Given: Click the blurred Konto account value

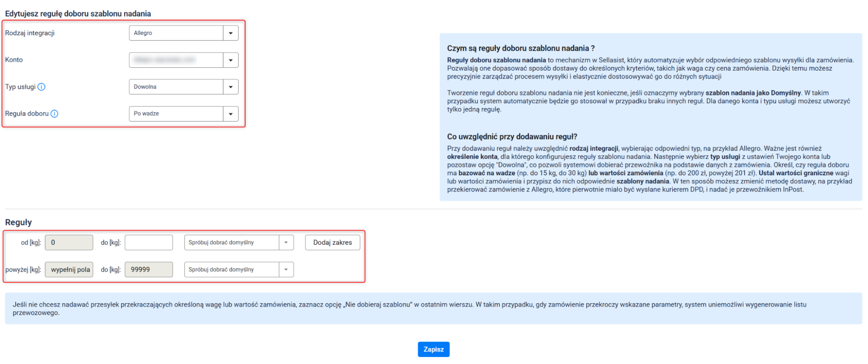Looking at the screenshot, I should [176, 60].
